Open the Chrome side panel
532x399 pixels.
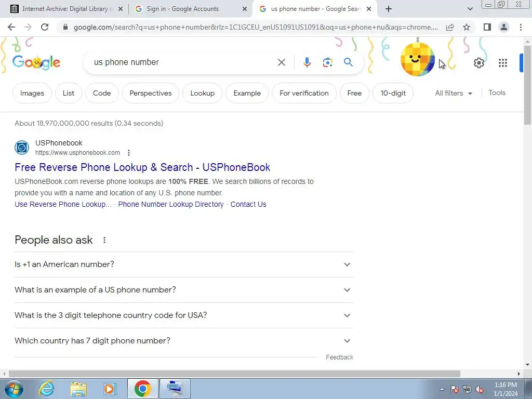tap(487, 27)
